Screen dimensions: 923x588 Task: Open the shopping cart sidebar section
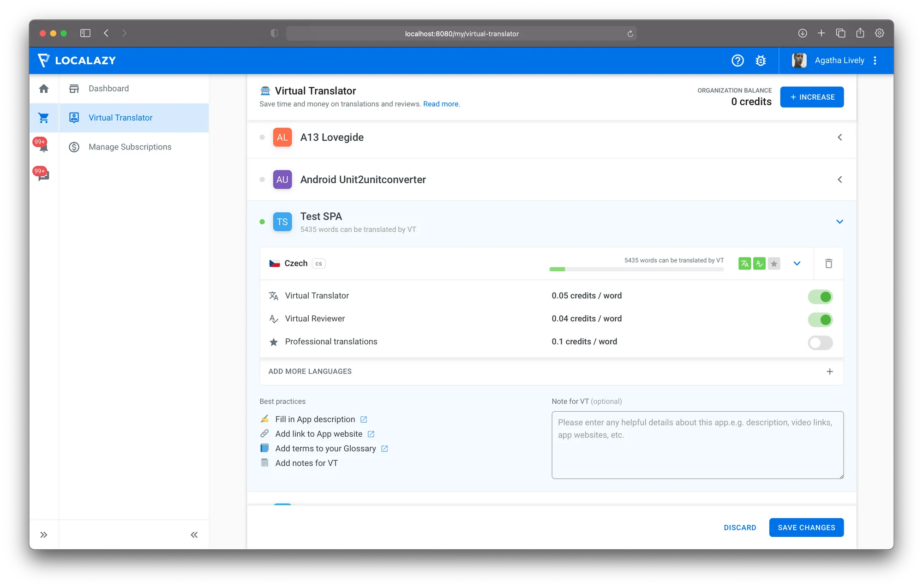click(44, 118)
